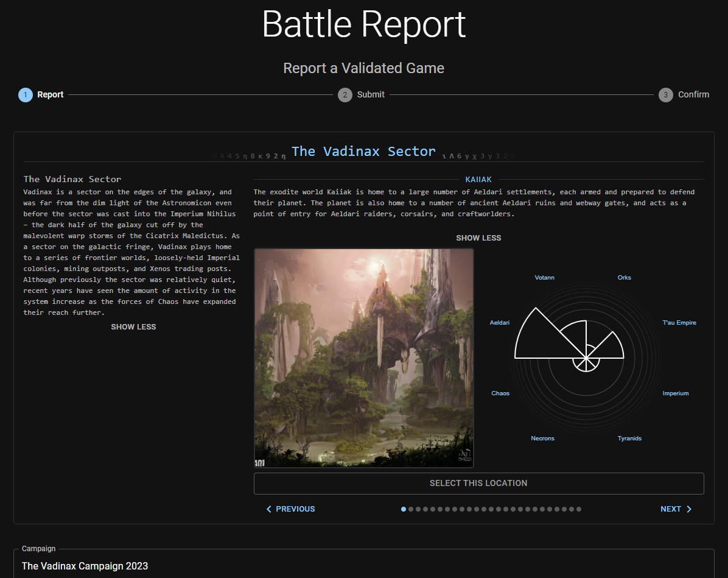Click the left chevron beside Previous
728x578 pixels.
[269, 509]
